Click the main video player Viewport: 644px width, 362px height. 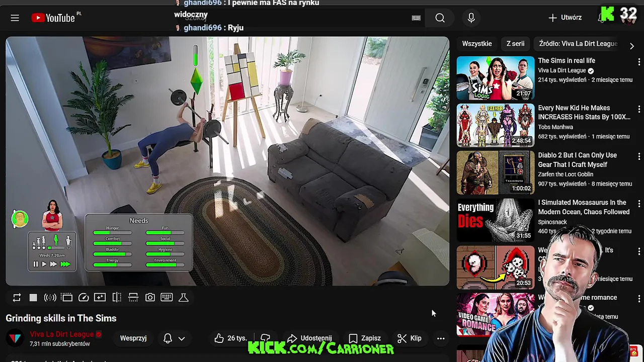click(227, 161)
